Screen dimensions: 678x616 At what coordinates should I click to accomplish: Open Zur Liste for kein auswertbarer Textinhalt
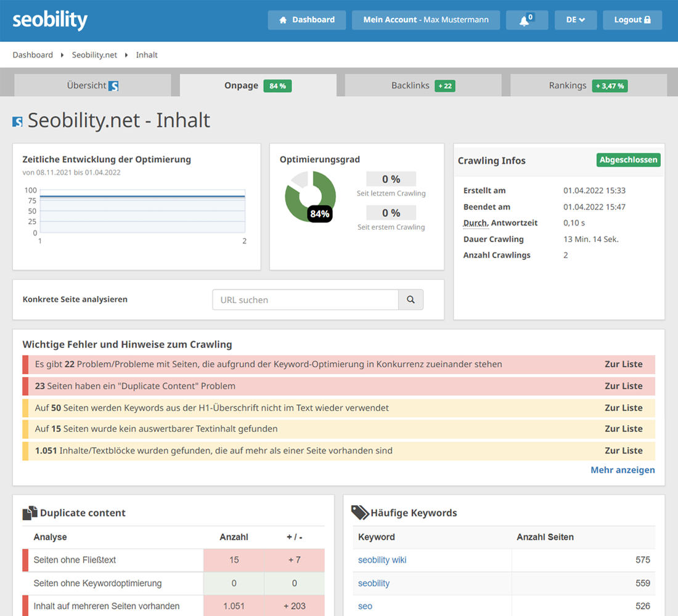pyautogui.click(x=623, y=429)
